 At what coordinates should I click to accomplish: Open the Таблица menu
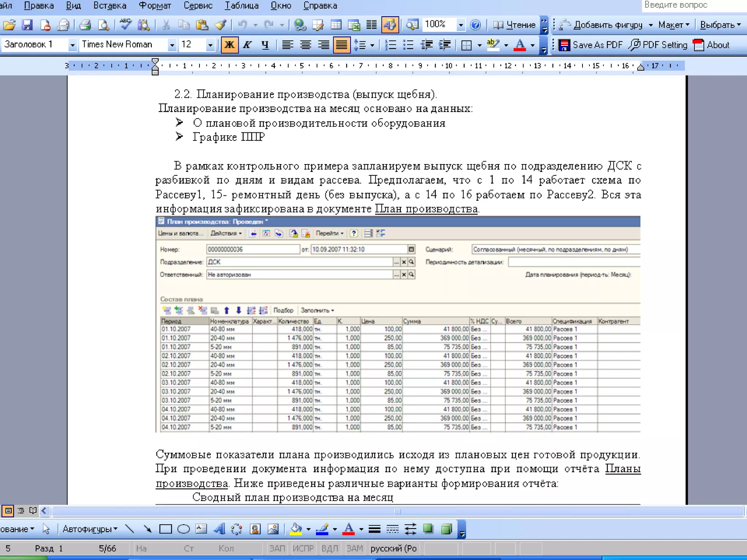click(x=241, y=5)
